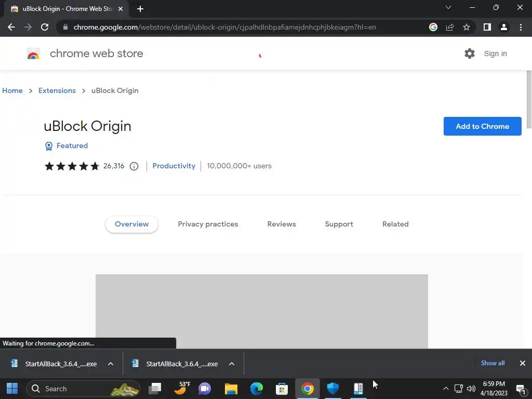Open the Google icon in address bar
The height and width of the screenshot is (399, 532).
[x=433, y=27]
